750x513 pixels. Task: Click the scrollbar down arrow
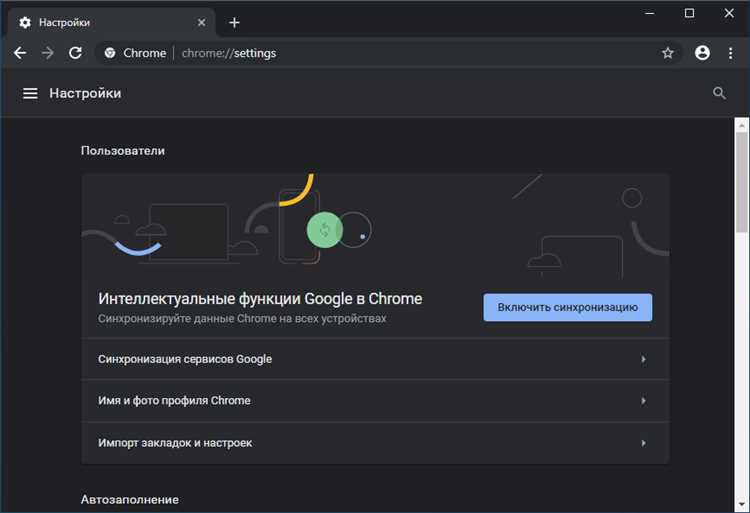(741, 504)
